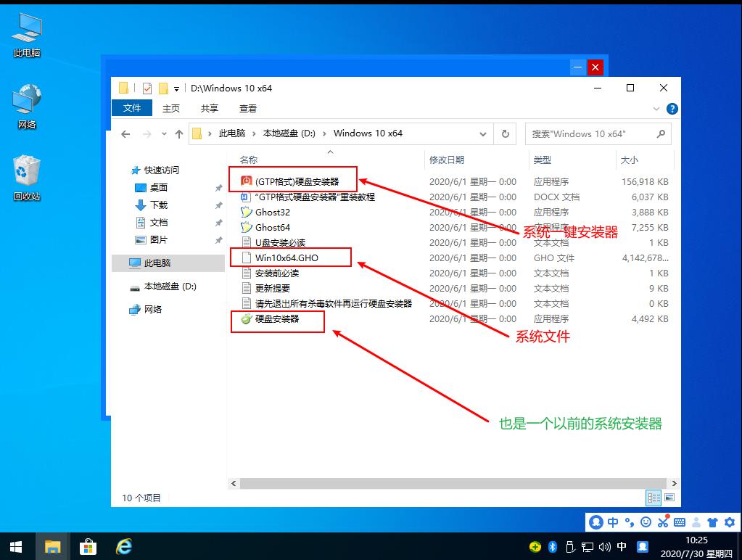Launch Internet Explorer from the taskbar
Screen dimensions: 742x560
tap(123, 546)
